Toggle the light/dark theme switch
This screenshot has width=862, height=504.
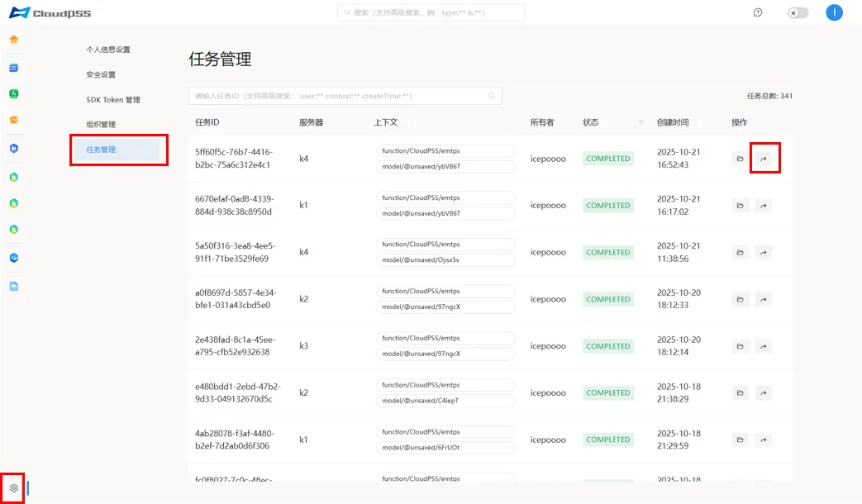[x=798, y=12]
